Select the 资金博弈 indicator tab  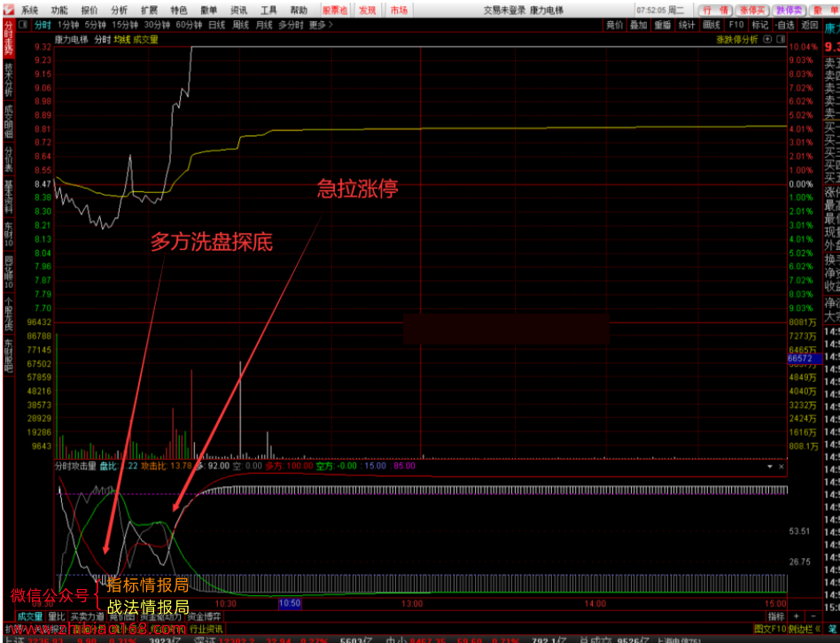click(x=204, y=616)
